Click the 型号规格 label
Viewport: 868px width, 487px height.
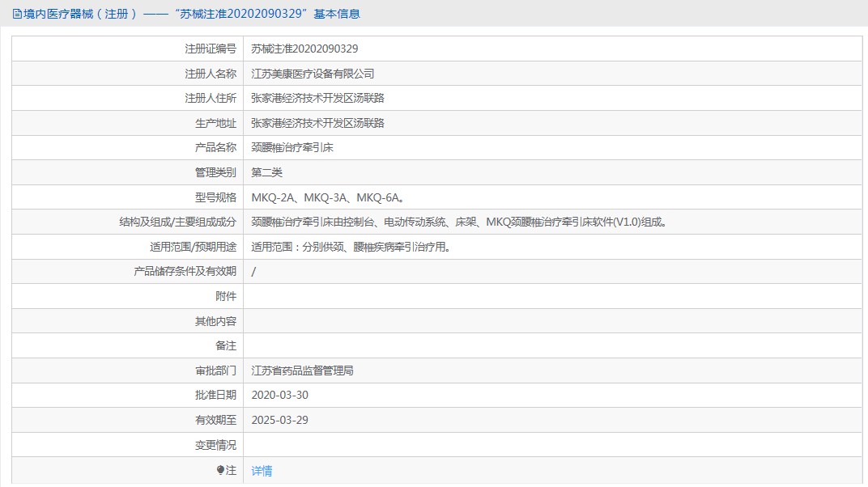pos(215,197)
